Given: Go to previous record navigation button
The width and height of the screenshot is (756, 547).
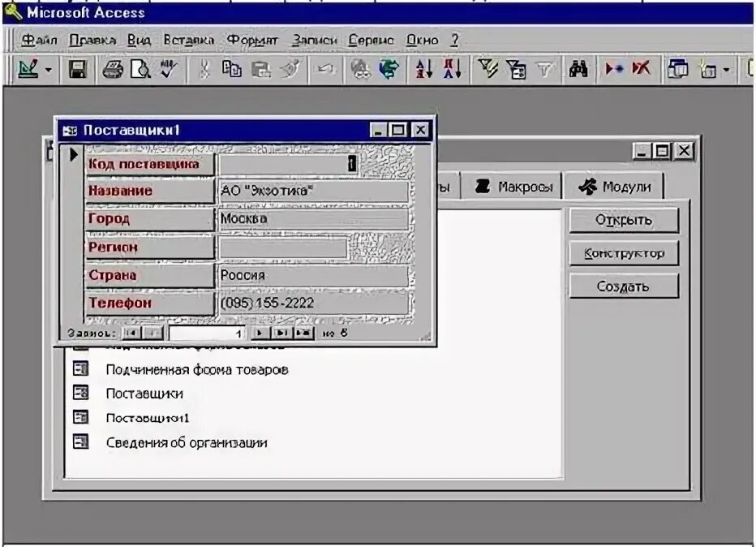Looking at the screenshot, I should pos(152,333).
